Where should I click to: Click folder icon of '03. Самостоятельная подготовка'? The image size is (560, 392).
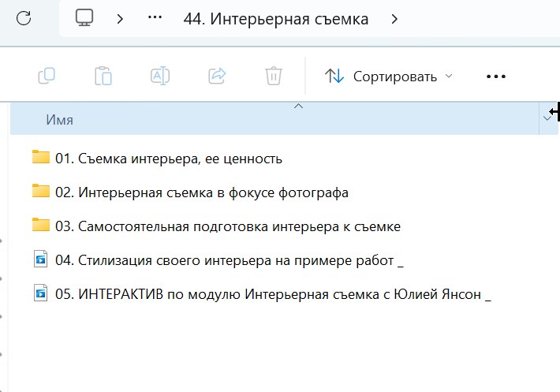[41, 225]
